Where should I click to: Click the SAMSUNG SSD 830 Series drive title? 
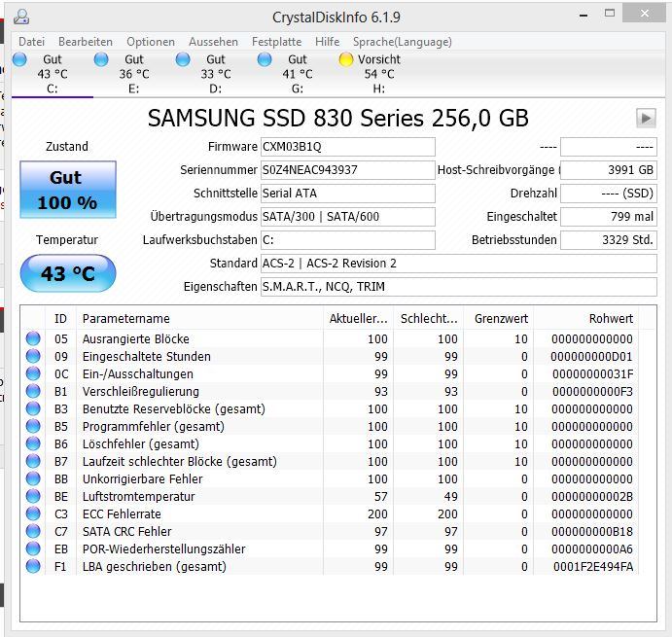[337, 118]
